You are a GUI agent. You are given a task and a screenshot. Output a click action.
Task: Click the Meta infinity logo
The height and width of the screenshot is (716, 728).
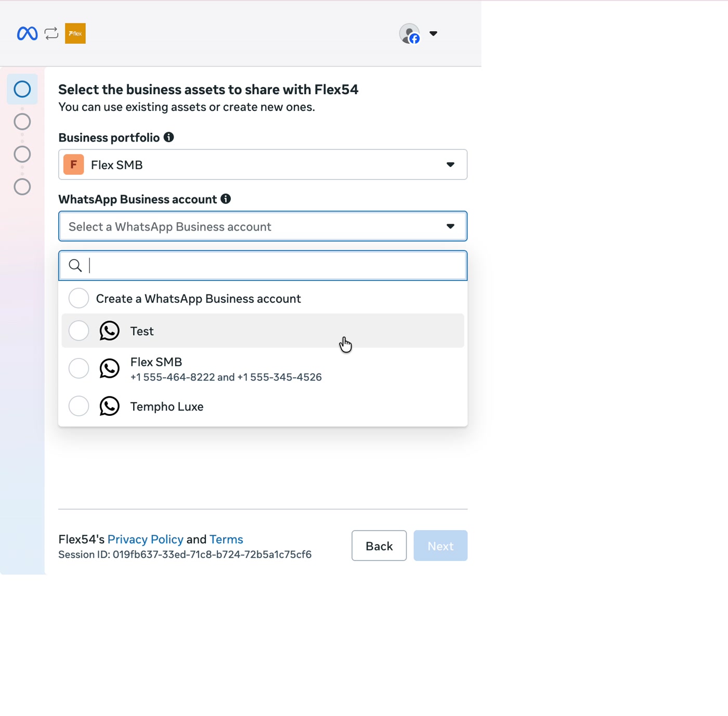pos(27,34)
